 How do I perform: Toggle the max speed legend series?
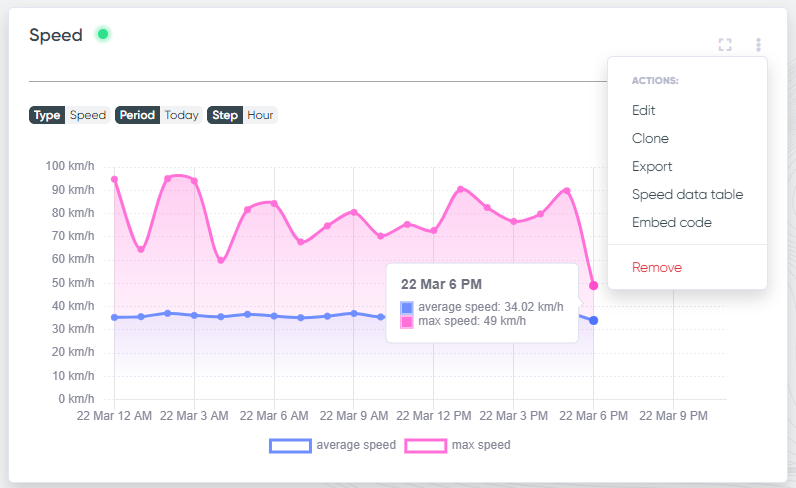tap(457, 445)
